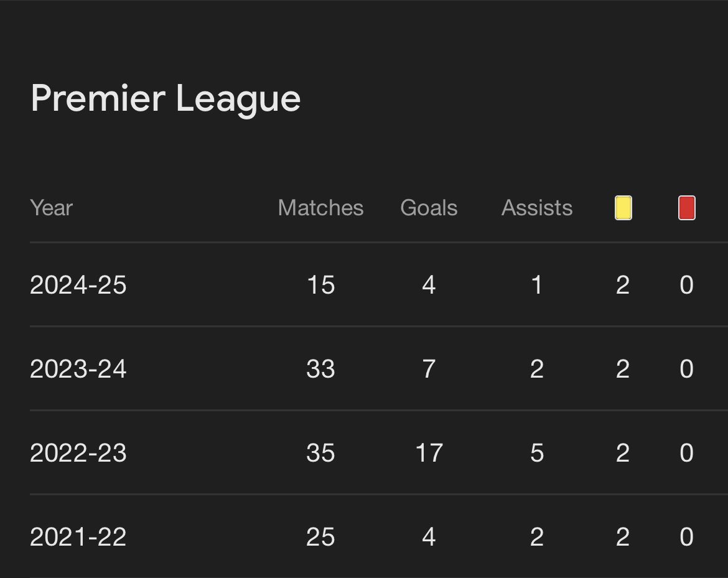
Task: Click 33 matches in 2023-24 row
Action: [321, 369]
